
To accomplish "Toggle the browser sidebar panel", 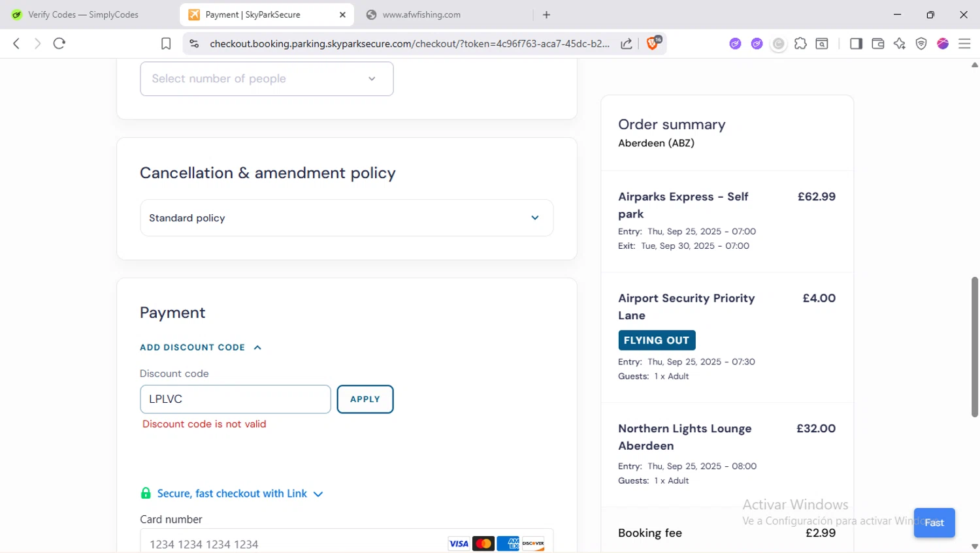I will (856, 44).
